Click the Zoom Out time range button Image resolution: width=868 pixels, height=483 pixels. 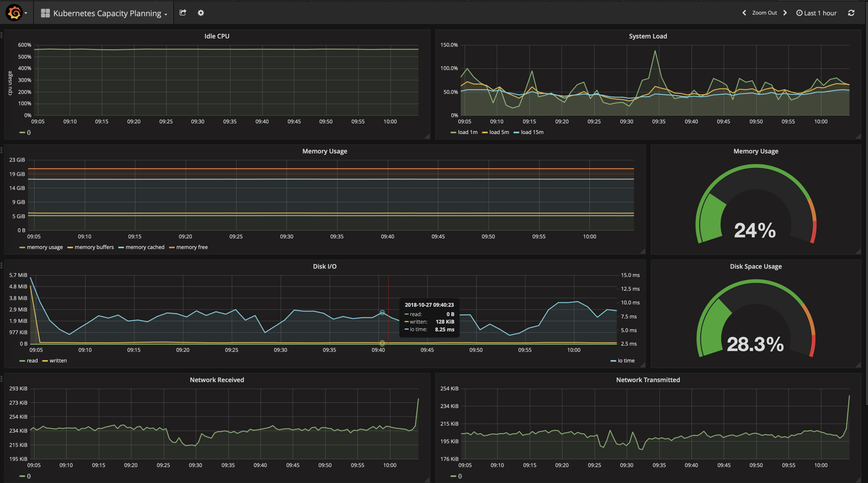(x=764, y=13)
